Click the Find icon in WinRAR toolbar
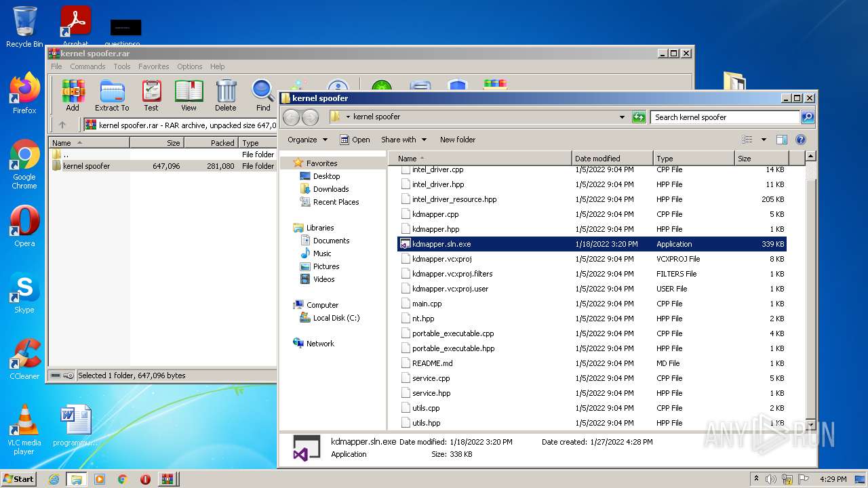 [x=263, y=96]
